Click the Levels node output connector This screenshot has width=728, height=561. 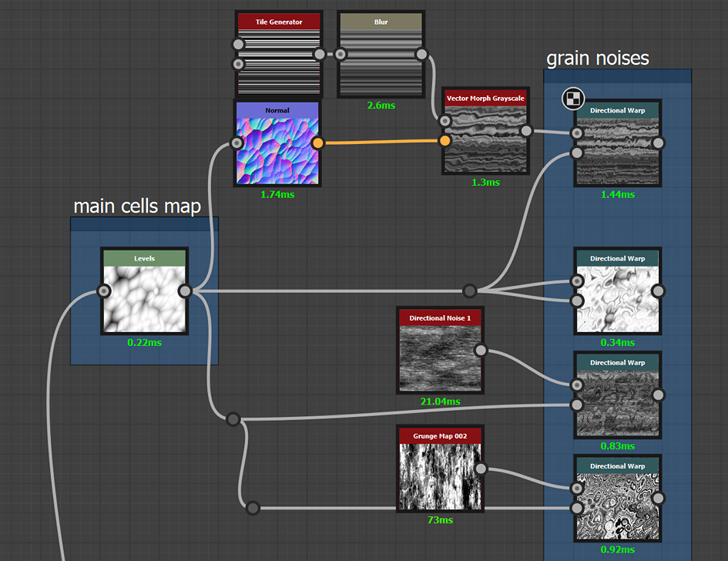coord(185,291)
